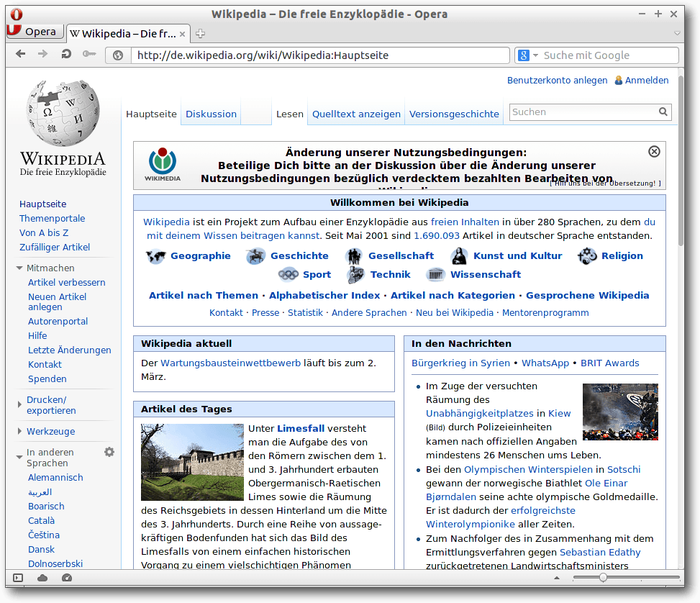Click the Anmelden user icon
This screenshot has height=603, width=700.
click(x=618, y=81)
